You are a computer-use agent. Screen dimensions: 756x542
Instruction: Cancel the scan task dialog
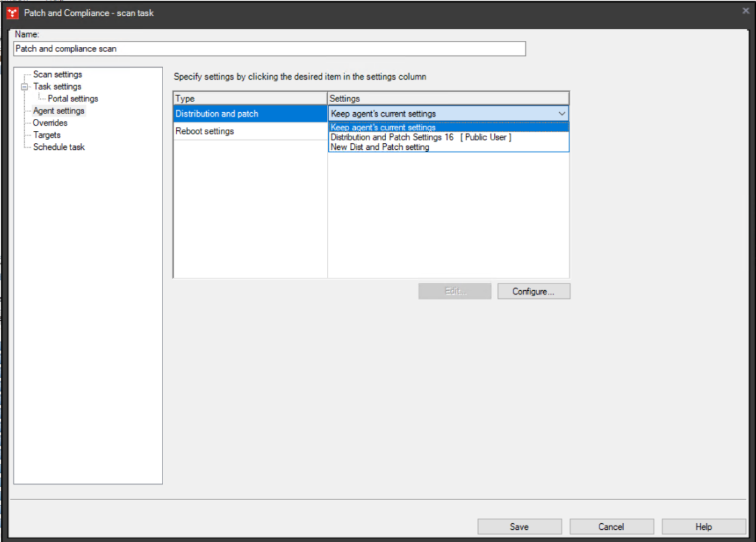tap(611, 527)
